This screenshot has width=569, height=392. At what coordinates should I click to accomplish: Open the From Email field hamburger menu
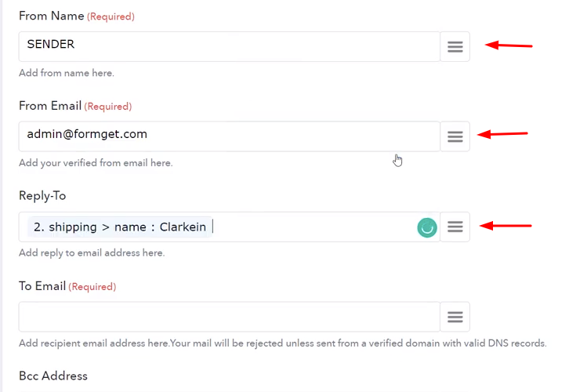tap(455, 136)
